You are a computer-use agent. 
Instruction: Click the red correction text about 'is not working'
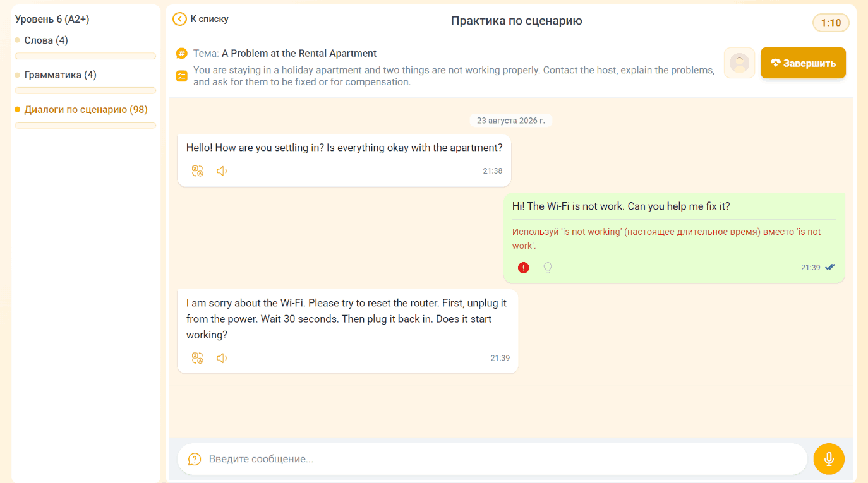[x=666, y=239]
